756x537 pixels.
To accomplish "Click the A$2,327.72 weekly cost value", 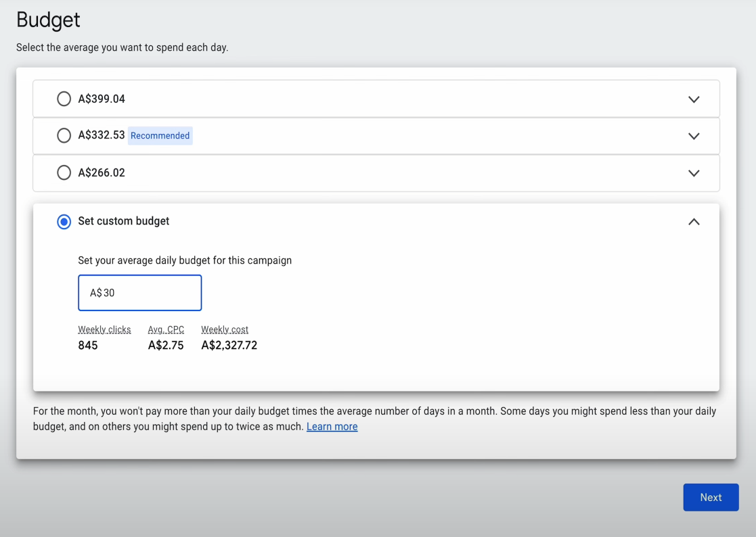I will click(x=229, y=345).
